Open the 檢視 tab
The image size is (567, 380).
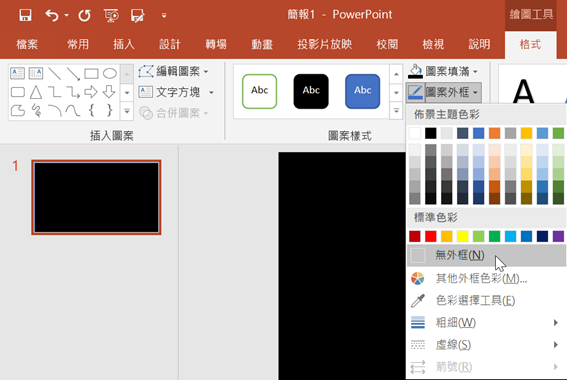click(x=433, y=44)
